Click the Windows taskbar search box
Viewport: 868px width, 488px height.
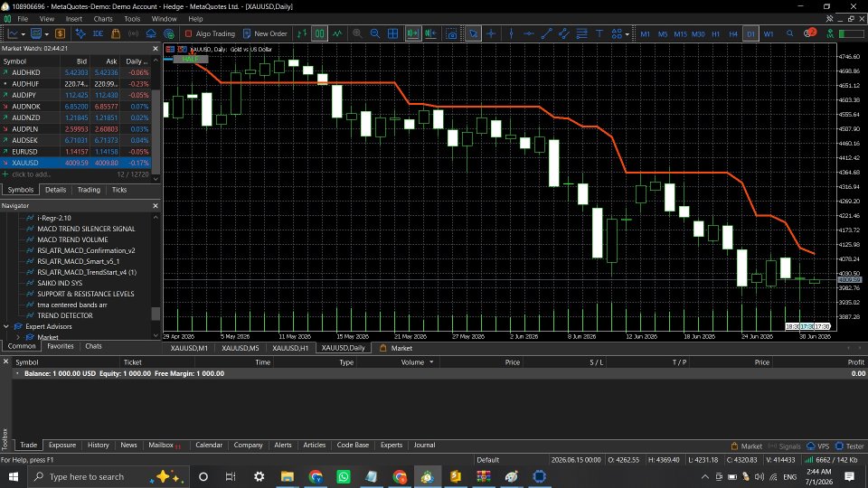point(108,476)
